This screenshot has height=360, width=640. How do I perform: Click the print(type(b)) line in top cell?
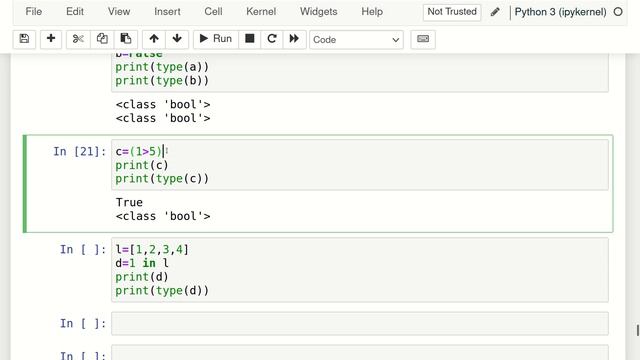pyautogui.click(x=162, y=80)
